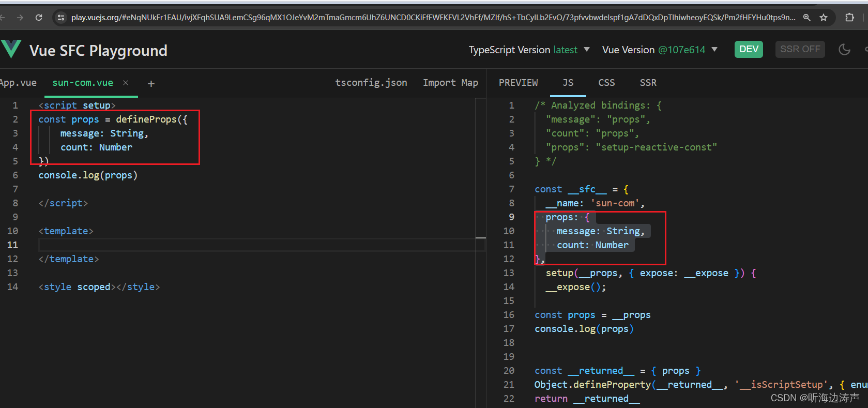Click '<style scoped>' opening tag in the editor
The height and width of the screenshot is (408, 868).
(77, 287)
